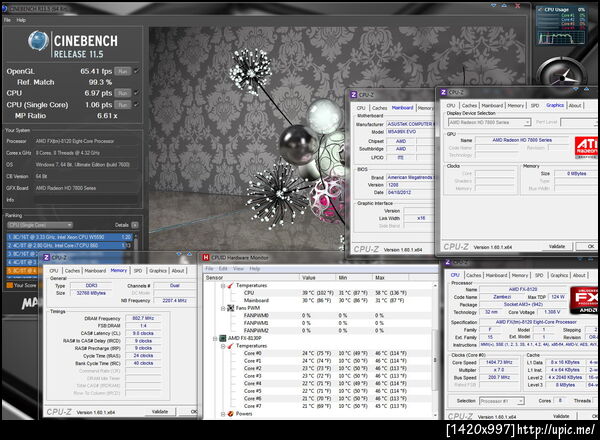Run the CPU (Single Core) benchmark
The image size is (600, 440).
coord(122,104)
